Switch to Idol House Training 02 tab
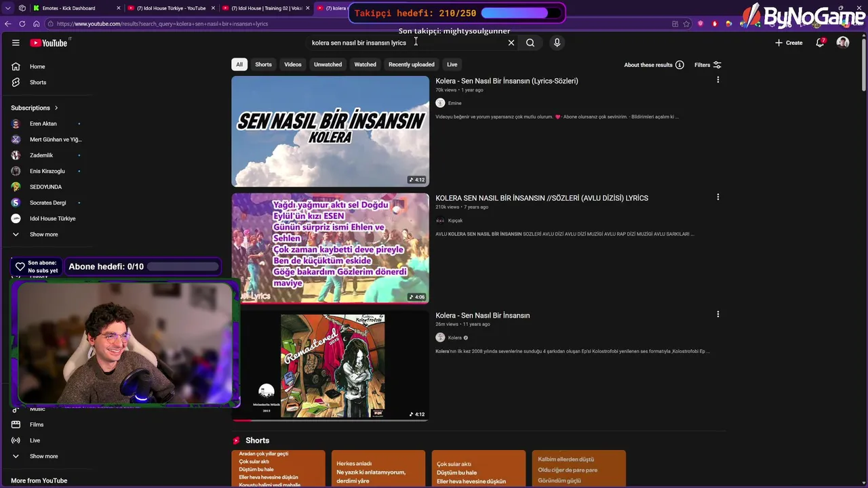Screen dimensions: 868x488 (266, 8)
